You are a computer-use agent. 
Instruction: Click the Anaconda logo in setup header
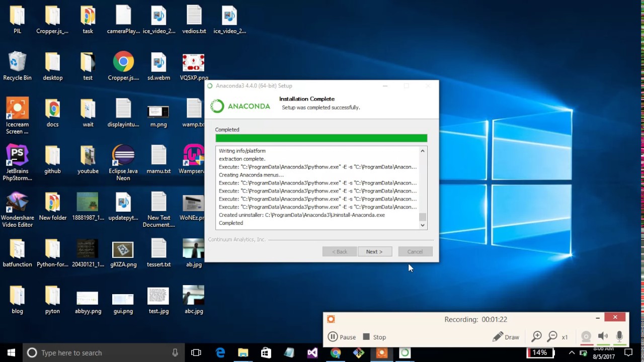tap(240, 106)
